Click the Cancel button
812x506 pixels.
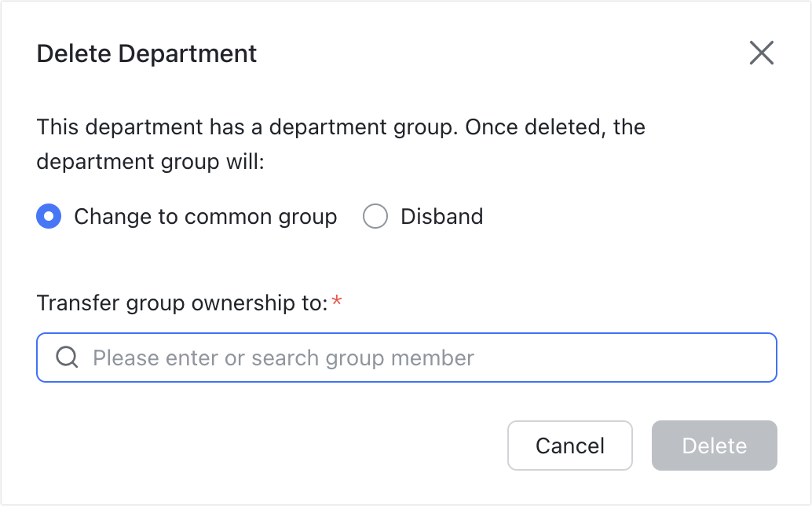click(569, 445)
